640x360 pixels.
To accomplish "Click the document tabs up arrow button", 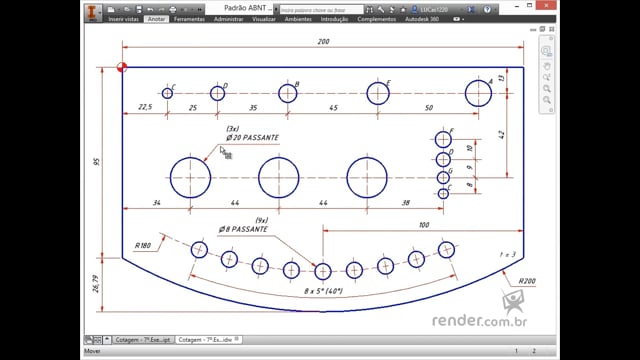I will click(107, 340).
